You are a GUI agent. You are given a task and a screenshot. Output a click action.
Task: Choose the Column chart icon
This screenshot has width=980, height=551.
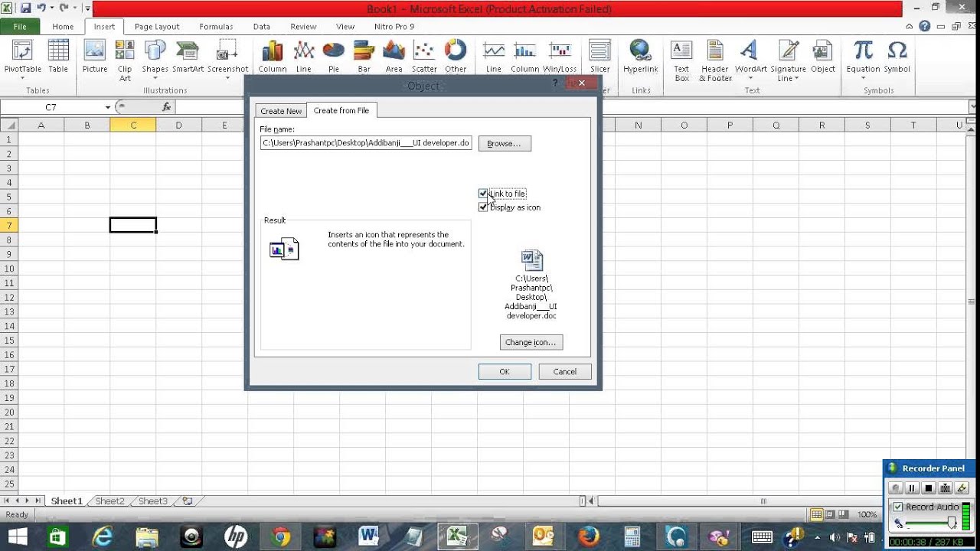click(273, 57)
